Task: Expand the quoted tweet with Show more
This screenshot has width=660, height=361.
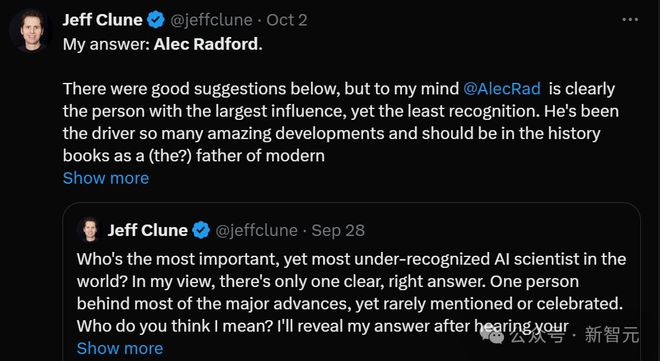Action: coord(120,348)
